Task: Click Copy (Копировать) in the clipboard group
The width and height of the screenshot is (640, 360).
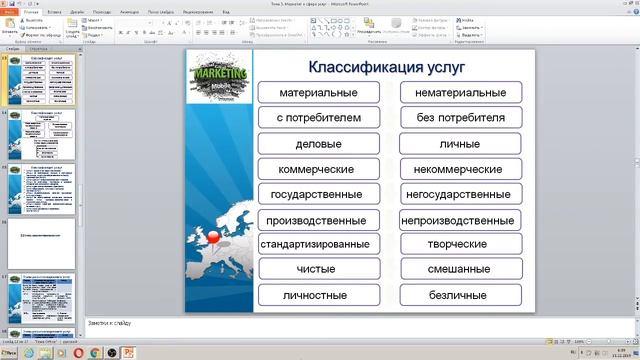Action: click(x=36, y=27)
